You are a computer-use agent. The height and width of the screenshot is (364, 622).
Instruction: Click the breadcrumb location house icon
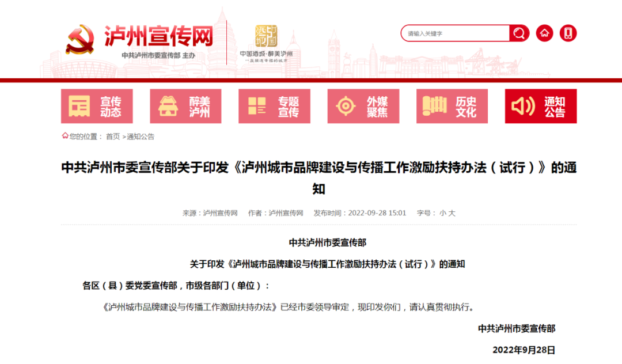pos(65,136)
